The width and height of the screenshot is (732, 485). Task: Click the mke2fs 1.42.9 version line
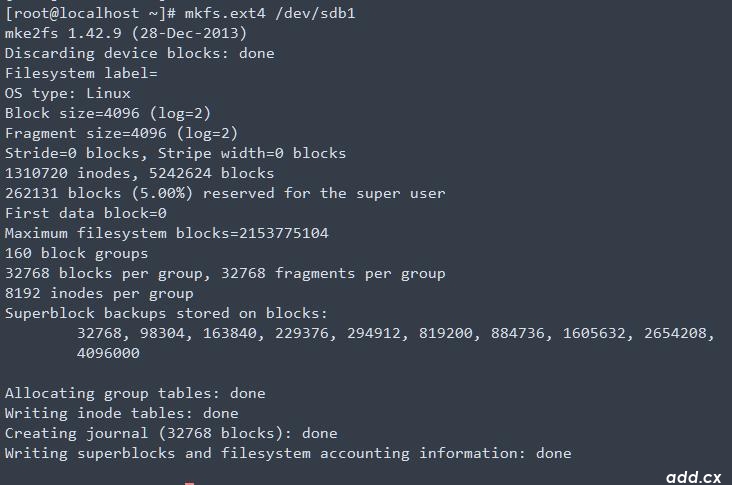click(126, 33)
